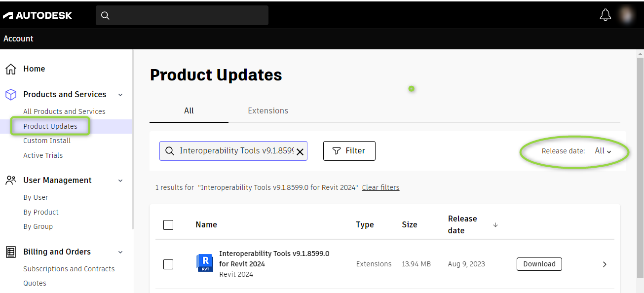Click the Autodesk logo
The height and width of the screenshot is (293, 644).
click(38, 15)
